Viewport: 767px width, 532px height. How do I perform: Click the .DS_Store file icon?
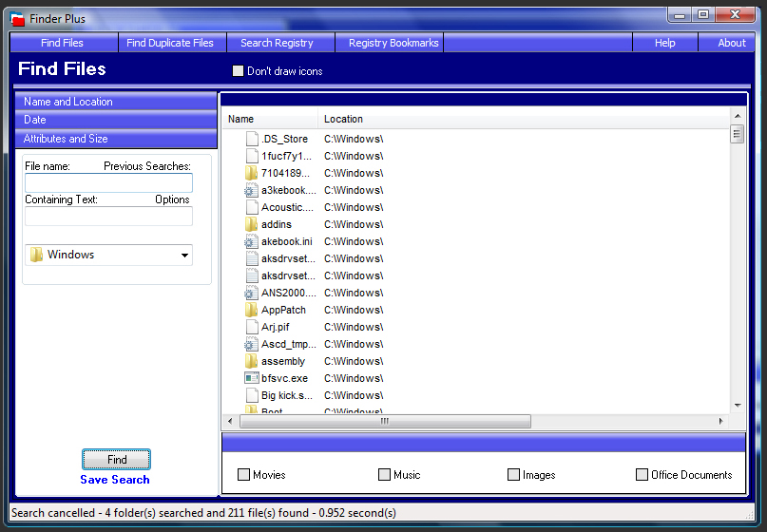point(251,139)
